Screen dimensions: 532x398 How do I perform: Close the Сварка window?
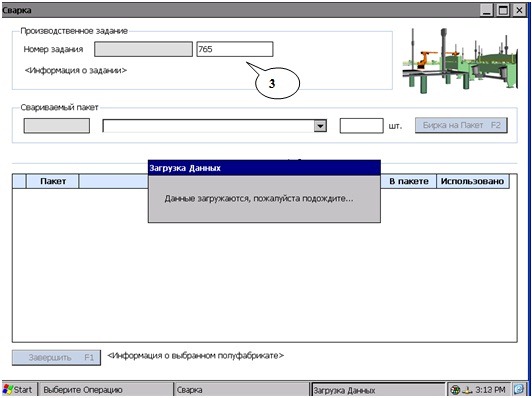click(x=519, y=10)
